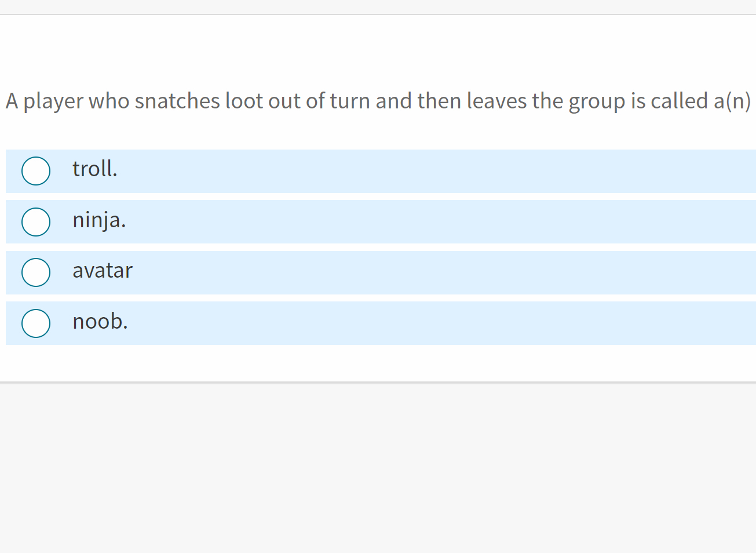Image resolution: width=756 pixels, height=553 pixels.
Task: Click empty blue area of noob row
Action: point(434,323)
